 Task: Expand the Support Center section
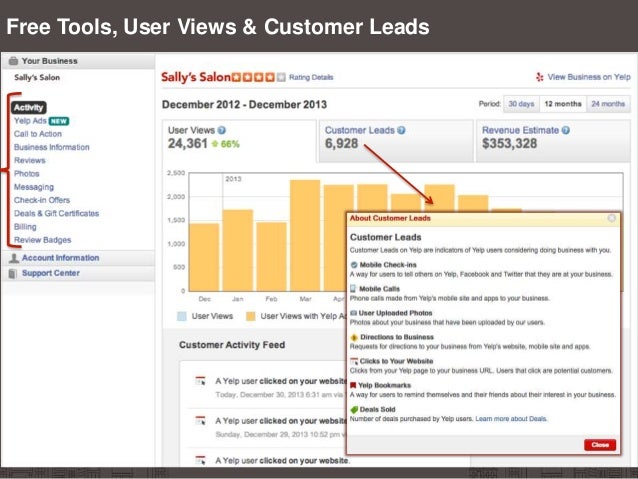coord(78,273)
